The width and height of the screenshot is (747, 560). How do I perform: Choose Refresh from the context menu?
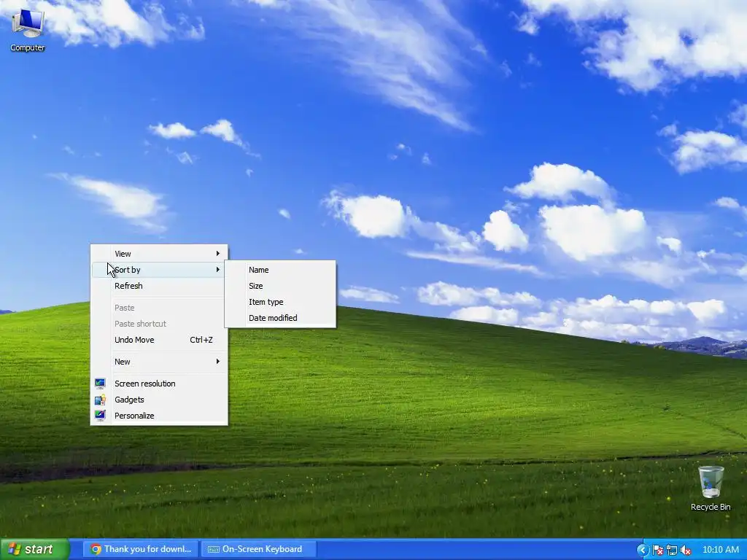click(158, 286)
